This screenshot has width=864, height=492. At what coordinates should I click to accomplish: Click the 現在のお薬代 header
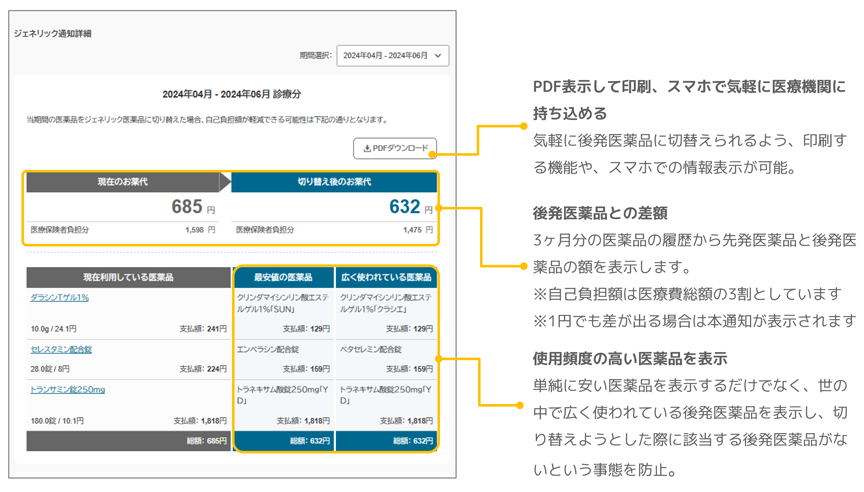click(123, 182)
